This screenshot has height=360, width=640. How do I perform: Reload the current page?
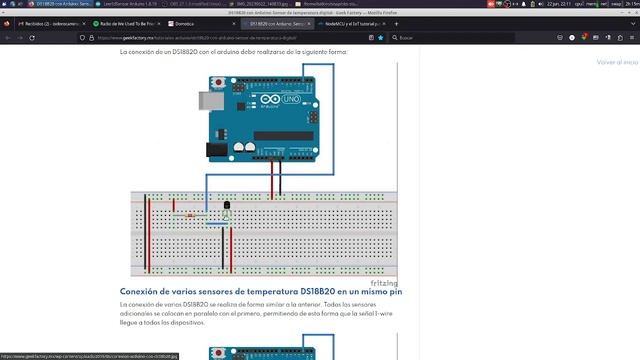pos(32,38)
